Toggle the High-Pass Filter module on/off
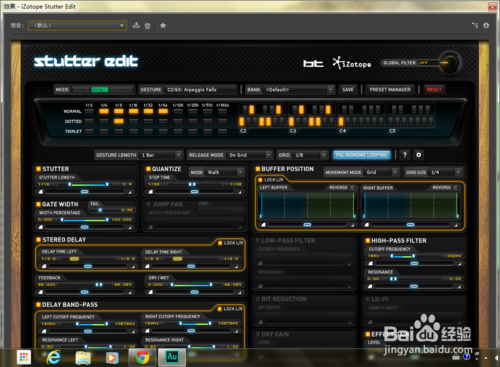Viewport: 500px width, 367px height. (368, 240)
